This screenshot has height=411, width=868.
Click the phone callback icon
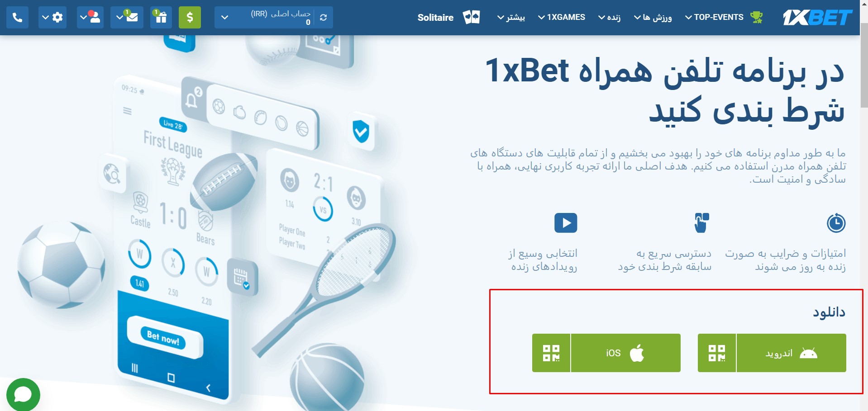pyautogui.click(x=17, y=18)
